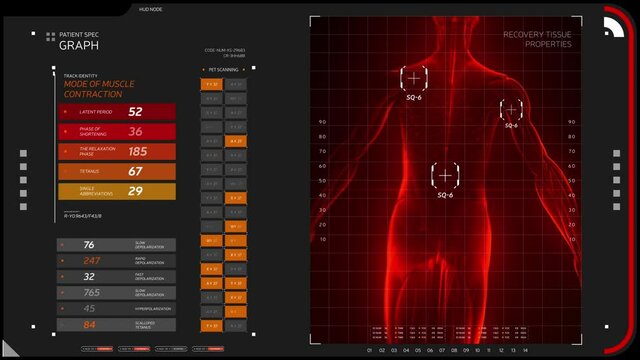Click the R-YD code text below the colored rows
The height and width of the screenshot is (360, 640).
pyautogui.click(x=82, y=216)
